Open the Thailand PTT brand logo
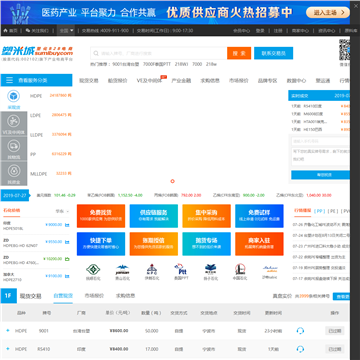Viewport: 360px width, 360px height. [180, 269]
